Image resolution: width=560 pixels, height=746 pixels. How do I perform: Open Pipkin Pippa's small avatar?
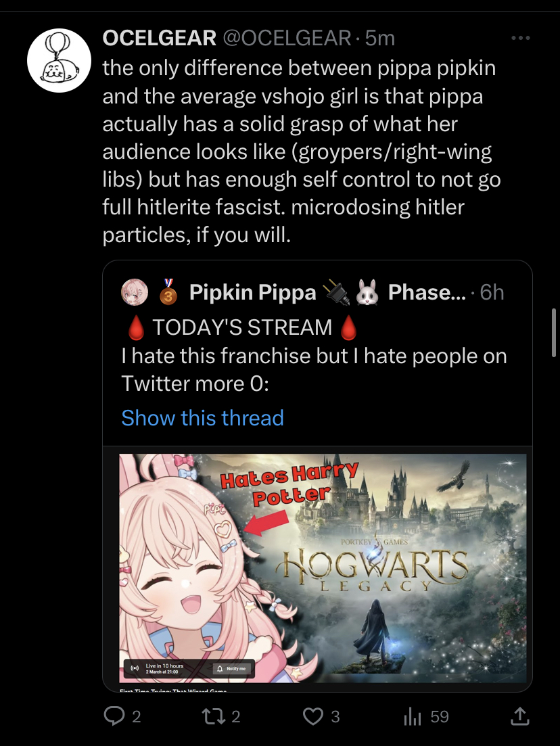(135, 292)
